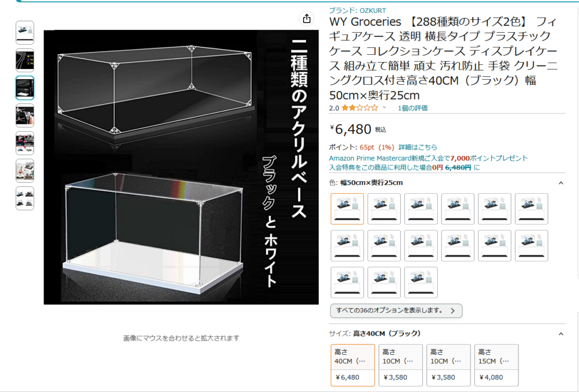Select the first product thumbnail in left strip
This screenshot has width=579, height=392.
pos(25,32)
